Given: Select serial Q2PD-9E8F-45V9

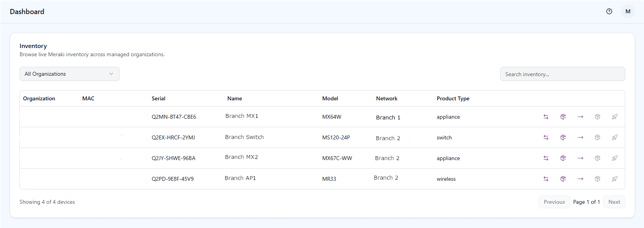Looking at the screenshot, I should coord(173,179).
